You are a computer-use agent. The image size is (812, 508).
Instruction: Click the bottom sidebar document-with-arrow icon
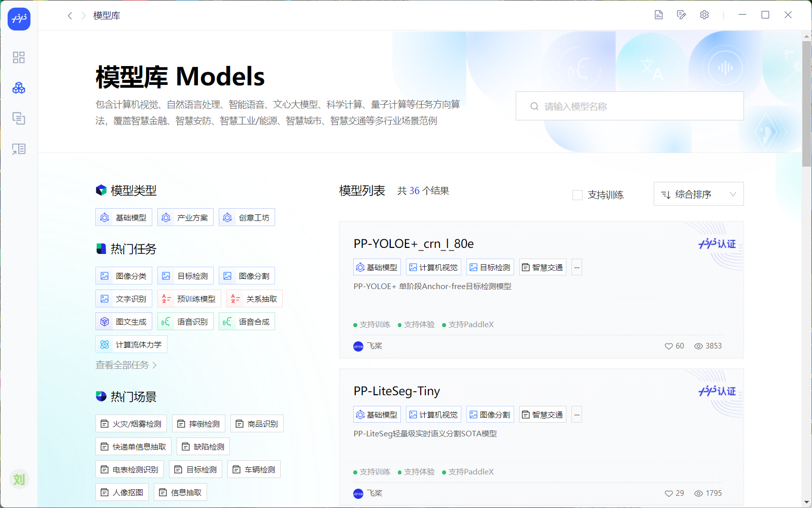(19, 149)
